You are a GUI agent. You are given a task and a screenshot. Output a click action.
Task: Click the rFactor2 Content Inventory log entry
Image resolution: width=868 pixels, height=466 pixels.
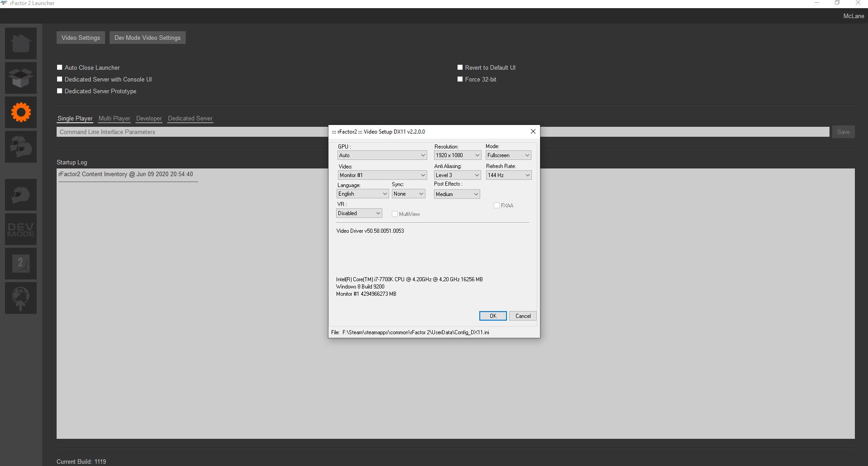click(x=125, y=174)
